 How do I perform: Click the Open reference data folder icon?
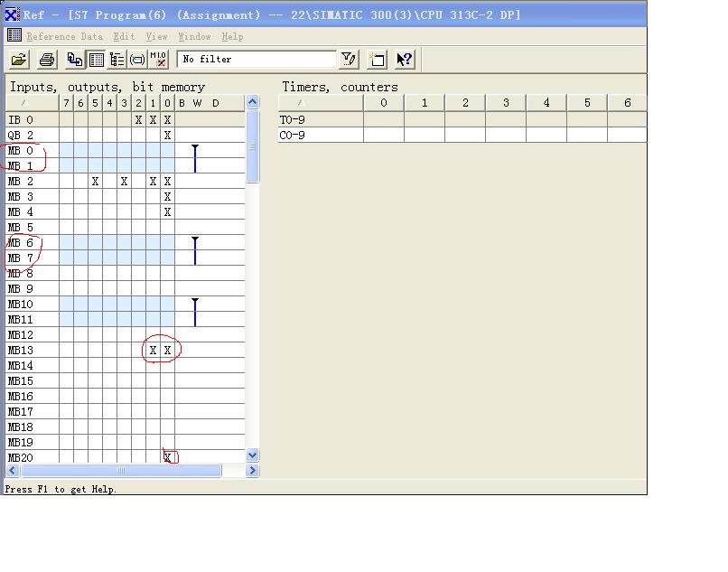pyautogui.click(x=20, y=60)
